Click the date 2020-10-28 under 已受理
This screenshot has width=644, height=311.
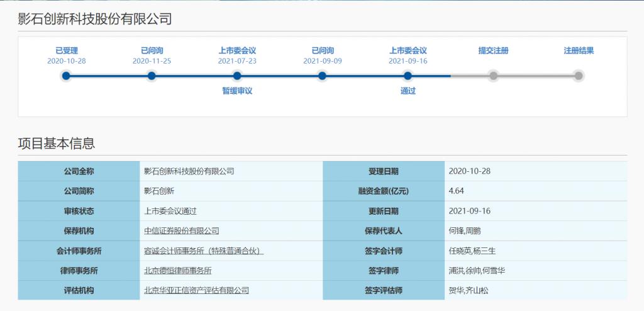67,61
